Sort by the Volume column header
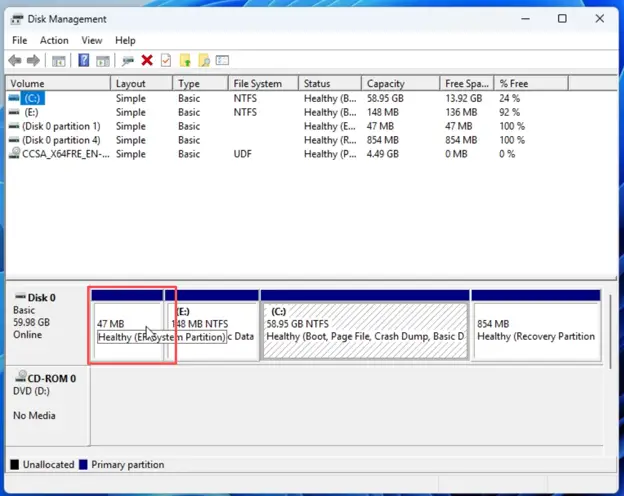Image resolution: width=624 pixels, height=496 pixels. [x=58, y=84]
